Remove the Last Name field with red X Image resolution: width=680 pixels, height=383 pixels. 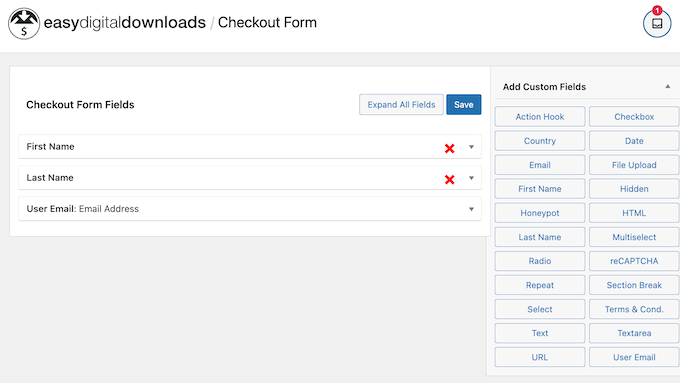449,180
